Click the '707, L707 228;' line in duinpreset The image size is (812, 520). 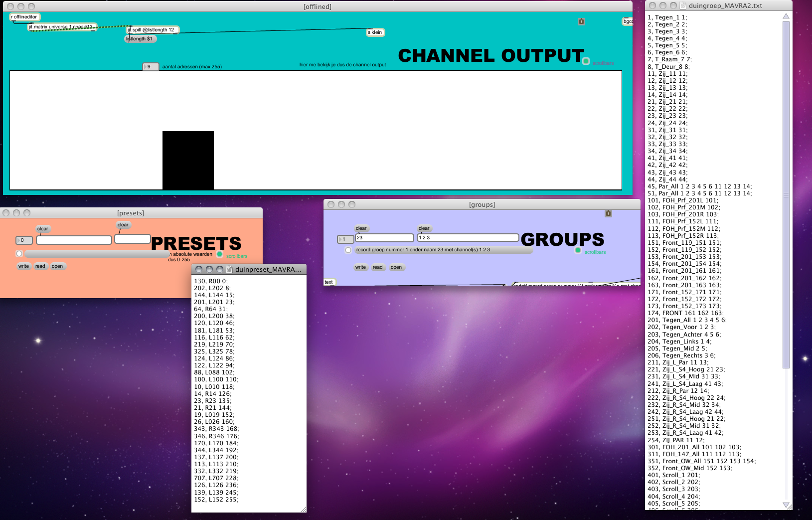(x=216, y=478)
